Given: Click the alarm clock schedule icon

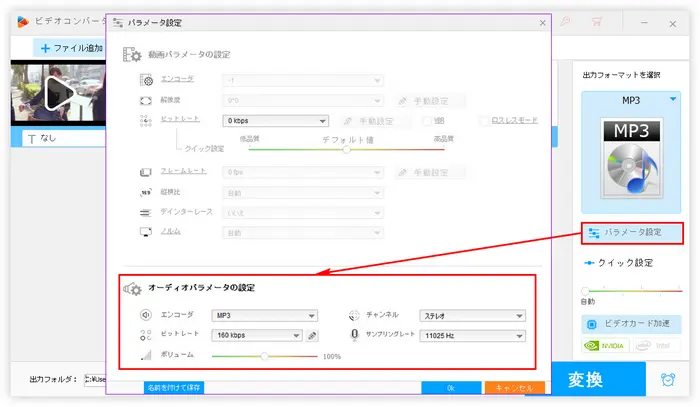Looking at the screenshot, I should 667,380.
